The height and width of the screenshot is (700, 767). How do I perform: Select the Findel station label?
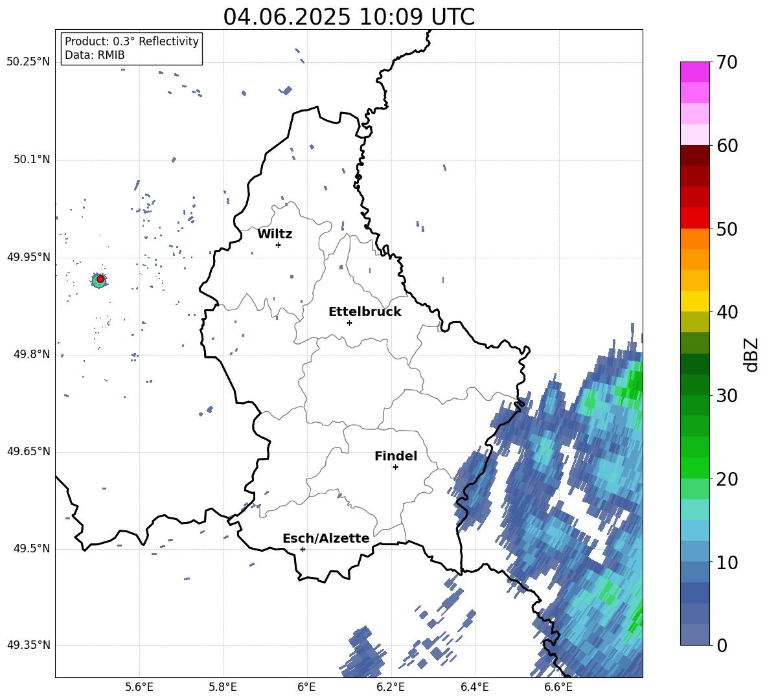pyautogui.click(x=396, y=456)
